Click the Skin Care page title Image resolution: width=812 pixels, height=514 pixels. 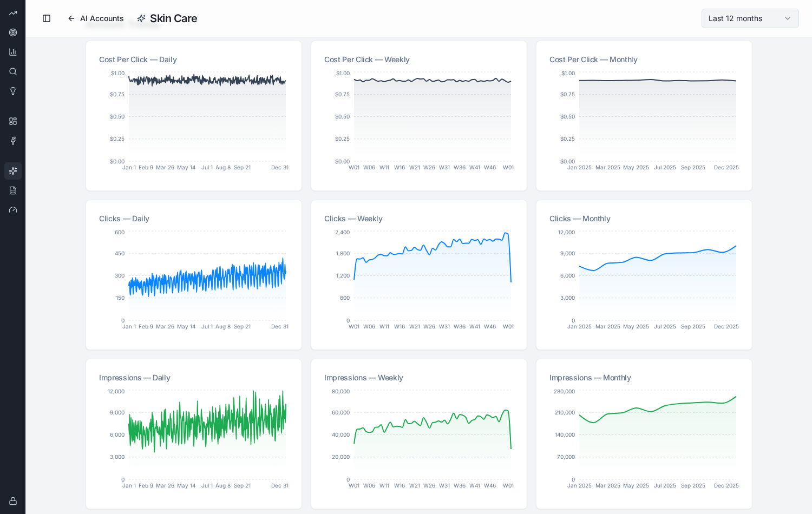pos(173,18)
